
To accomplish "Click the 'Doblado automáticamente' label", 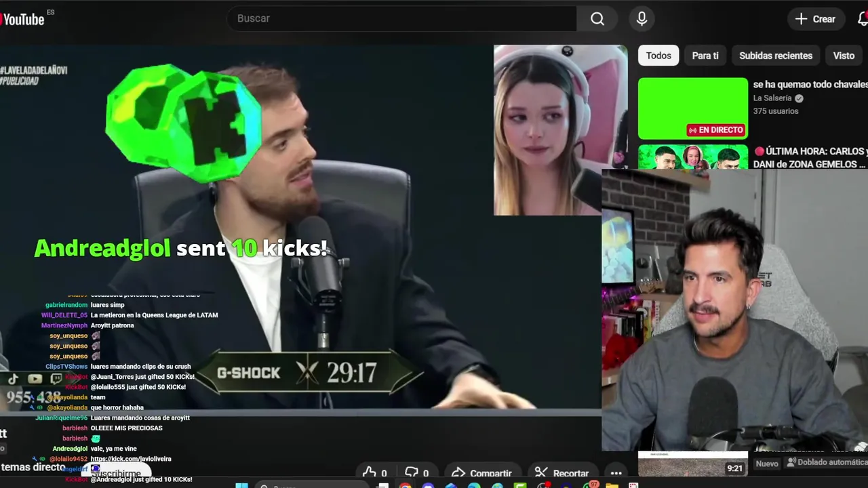I will pyautogui.click(x=827, y=462).
